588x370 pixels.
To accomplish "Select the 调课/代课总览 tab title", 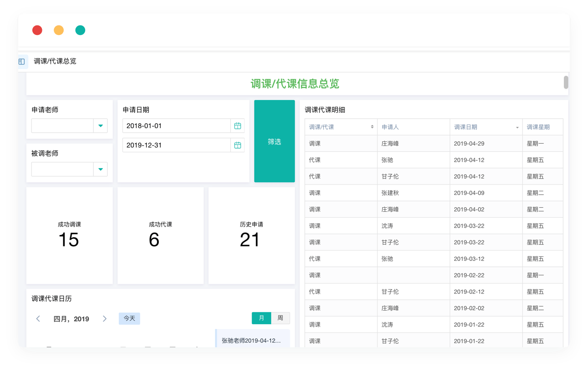I will [x=55, y=61].
